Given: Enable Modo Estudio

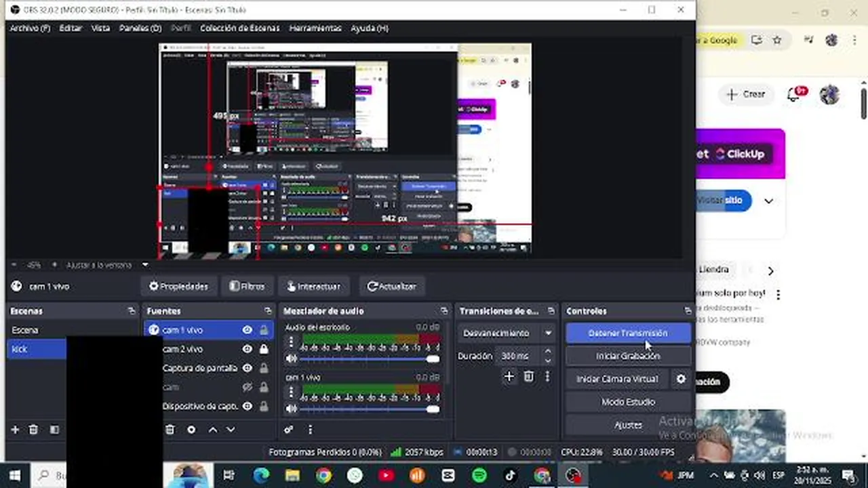Looking at the screenshot, I should [x=628, y=402].
